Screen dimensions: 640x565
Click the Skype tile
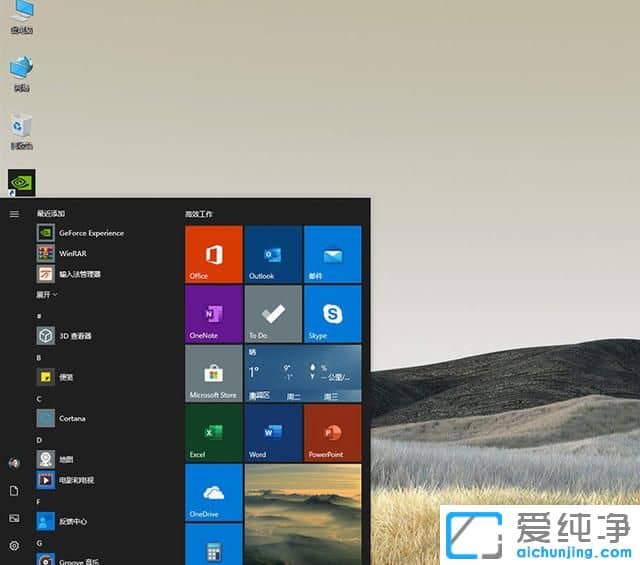click(x=332, y=313)
